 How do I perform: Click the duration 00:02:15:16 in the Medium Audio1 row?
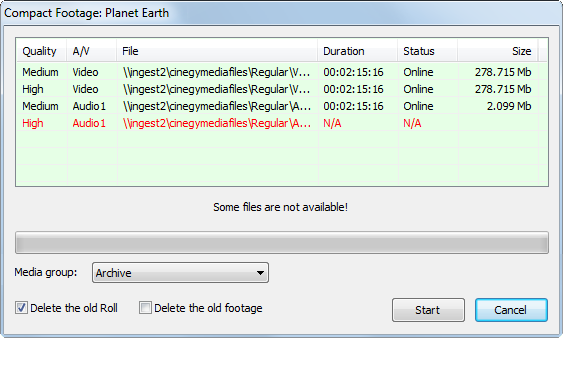[353, 106]
